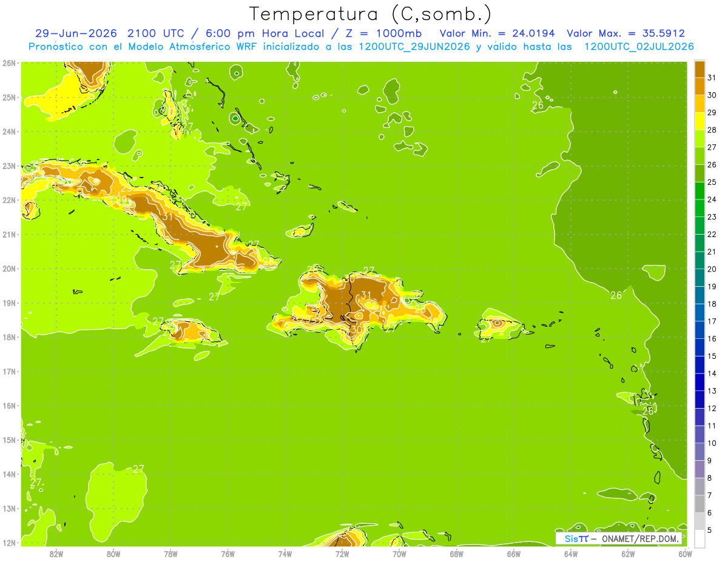Click the '68W' longitude axis label

(x=457, y=554)
